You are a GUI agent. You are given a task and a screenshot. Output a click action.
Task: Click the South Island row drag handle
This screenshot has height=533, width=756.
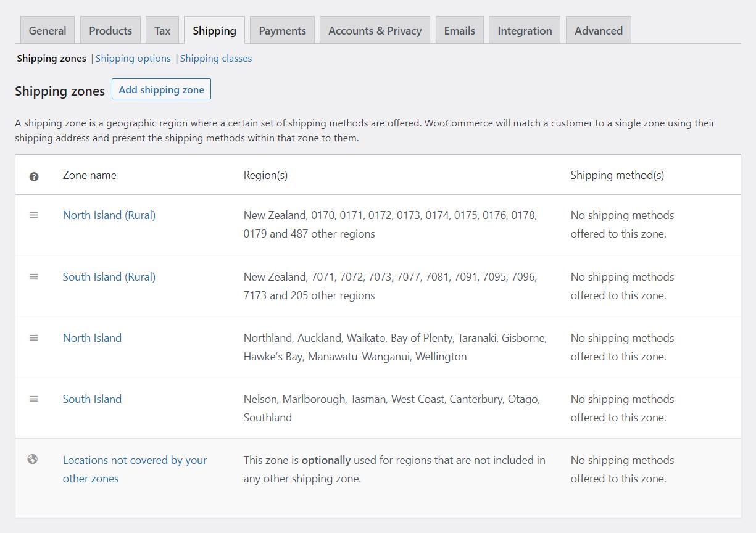[34, 399]
